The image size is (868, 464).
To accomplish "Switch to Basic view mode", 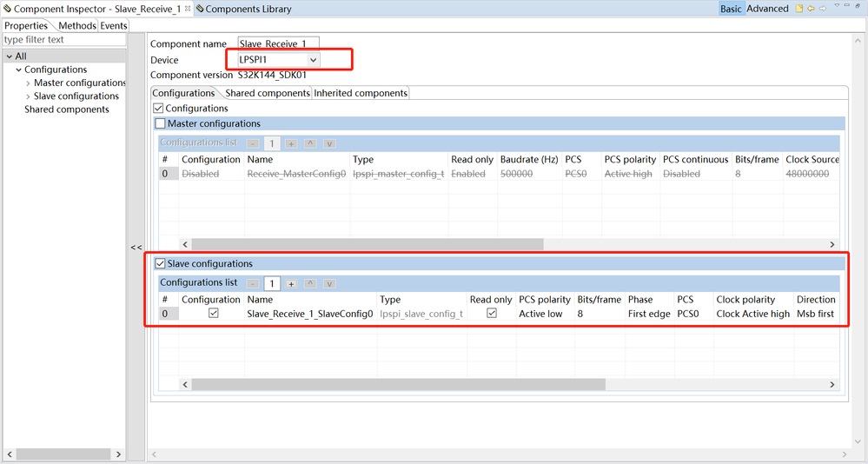I will pyautogui.click(x=731, y=9).
